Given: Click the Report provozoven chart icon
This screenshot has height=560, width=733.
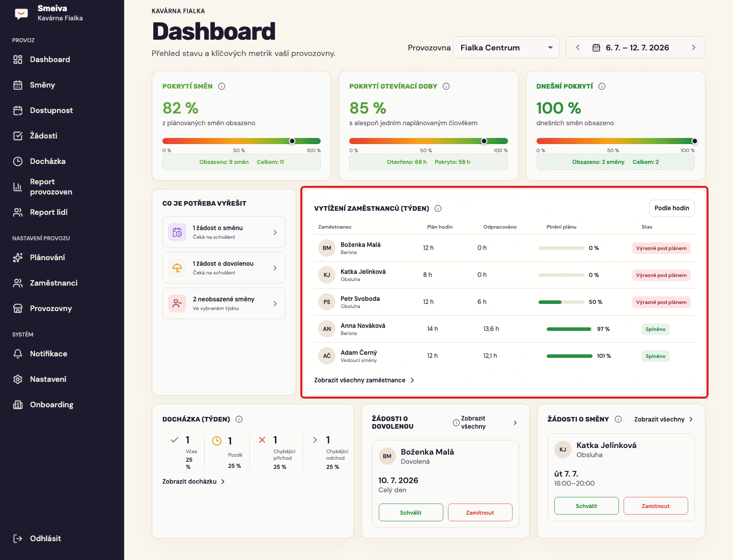Looking at the screenshot, I should click(x=18, y=187).
